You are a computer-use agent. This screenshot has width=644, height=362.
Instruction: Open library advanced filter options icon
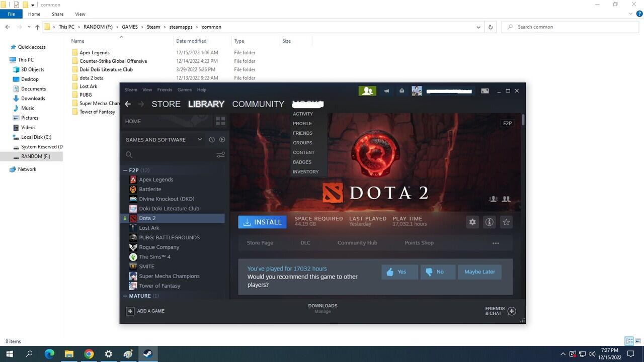pyautogui.click(x=220, y=155)
